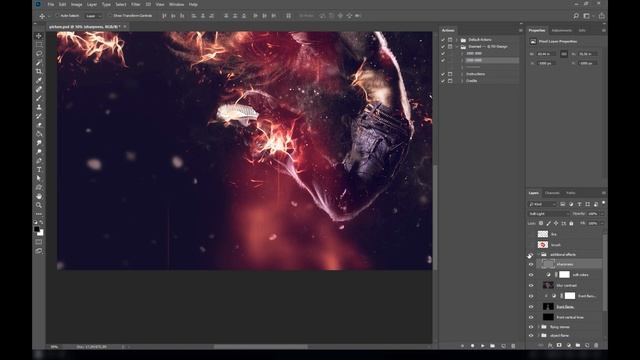Toggle the Auto-Select checkbox
Image resolution: width=640 pixels, height=360 pixels.
[x=57, y=16]
